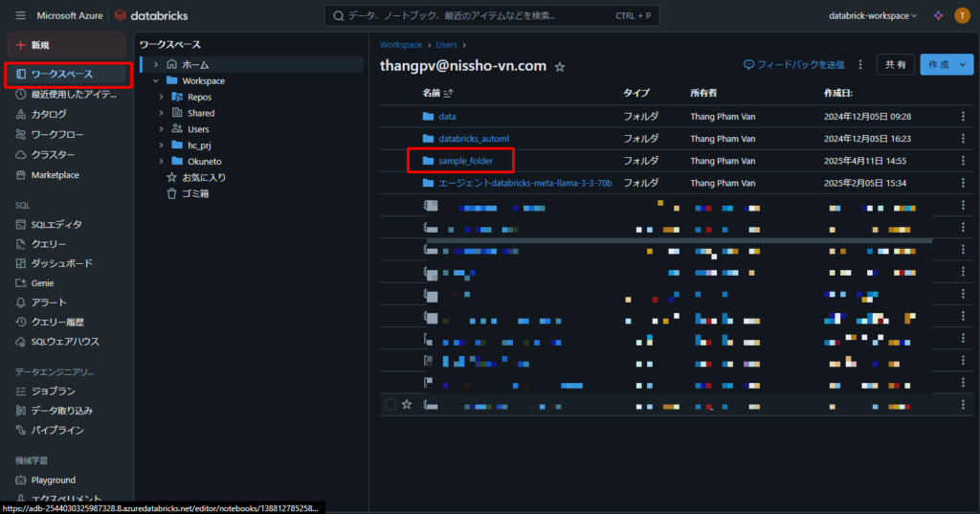Open the kebab menu for databricks_automl row
Screen dimensions: 980x514
pos(963,139)
